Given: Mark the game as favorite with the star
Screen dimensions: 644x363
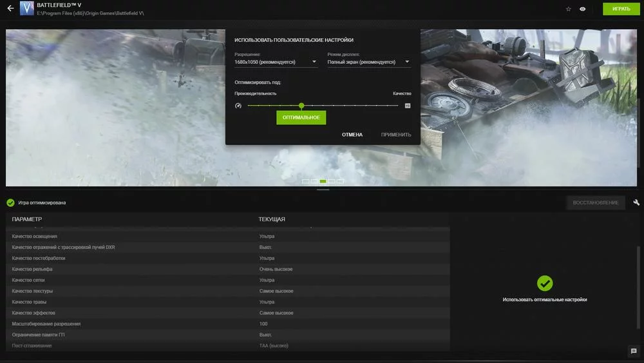Looking at the screenshot, I should [x=568, y=9].
